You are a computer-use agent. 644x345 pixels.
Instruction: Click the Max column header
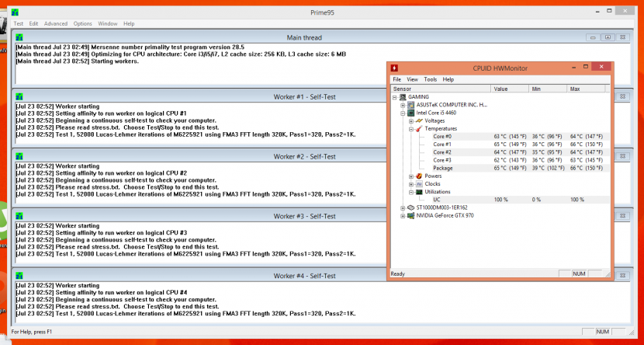[586, 89]
